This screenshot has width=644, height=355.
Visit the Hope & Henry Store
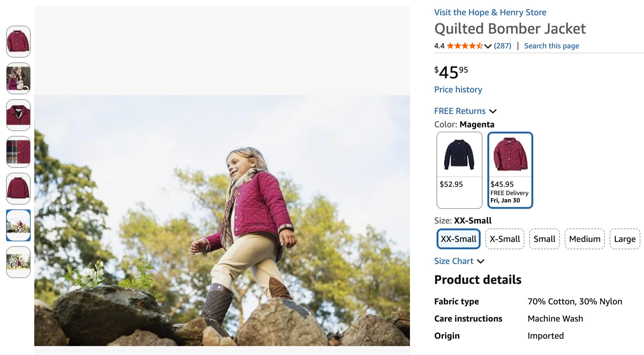(x=490, y=12)
